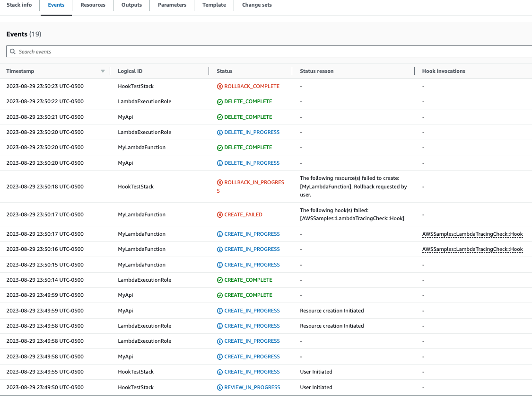532x401 pixels.
Task: Open the Parameters tab
Action: point(172,5)
